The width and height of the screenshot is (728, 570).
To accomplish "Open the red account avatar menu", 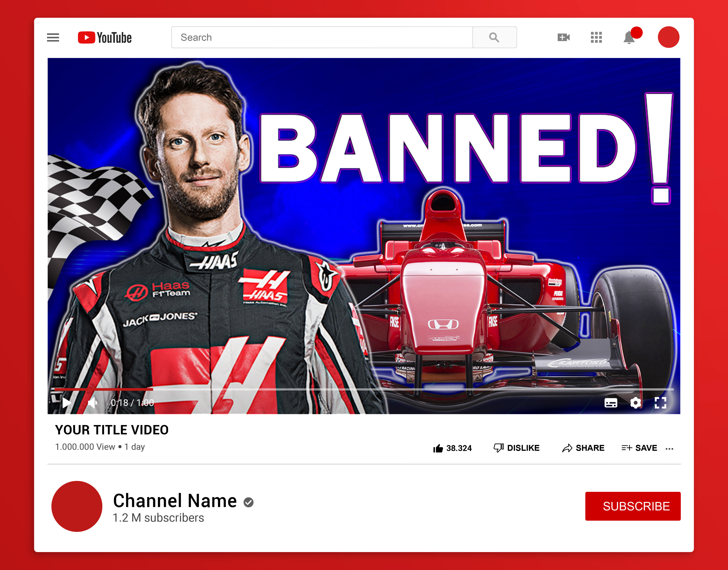I will point(668,37).
